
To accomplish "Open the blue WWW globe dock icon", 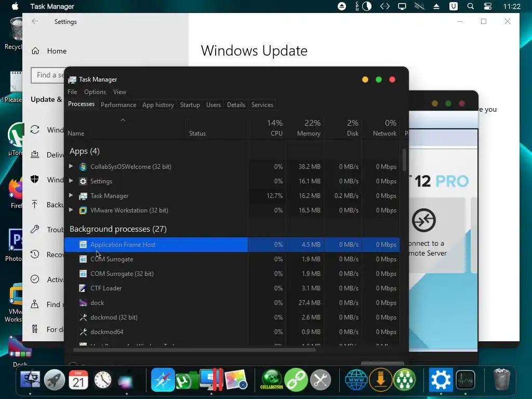I will pos(356,380).
